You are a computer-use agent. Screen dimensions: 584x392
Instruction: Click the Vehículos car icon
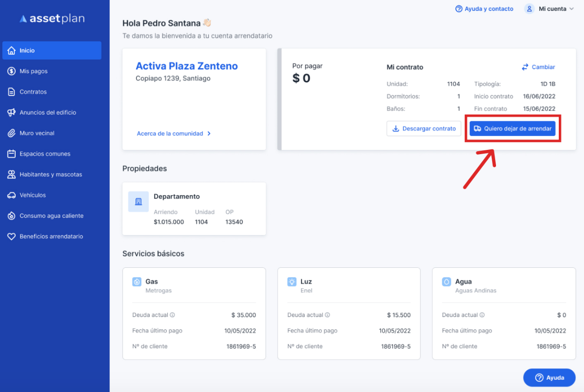tap(11, 195)
